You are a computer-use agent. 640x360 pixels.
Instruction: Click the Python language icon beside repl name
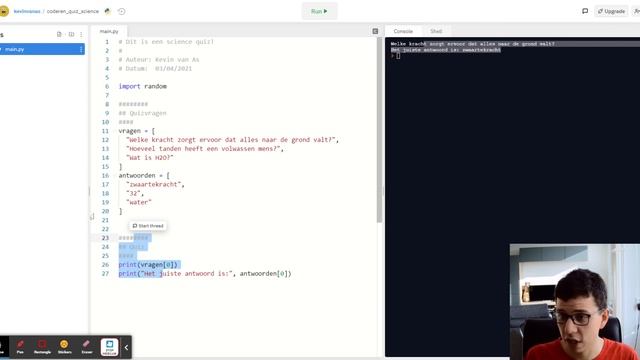108,11
